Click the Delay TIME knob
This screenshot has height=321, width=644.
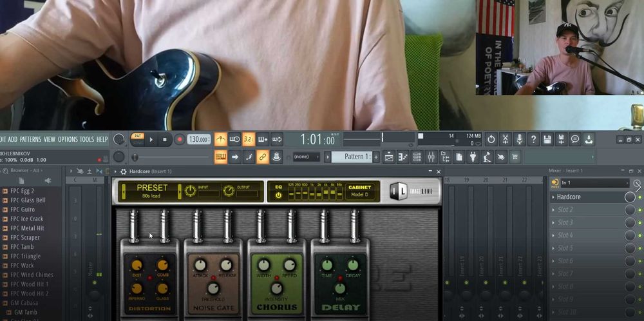click(x=327, y=266)
